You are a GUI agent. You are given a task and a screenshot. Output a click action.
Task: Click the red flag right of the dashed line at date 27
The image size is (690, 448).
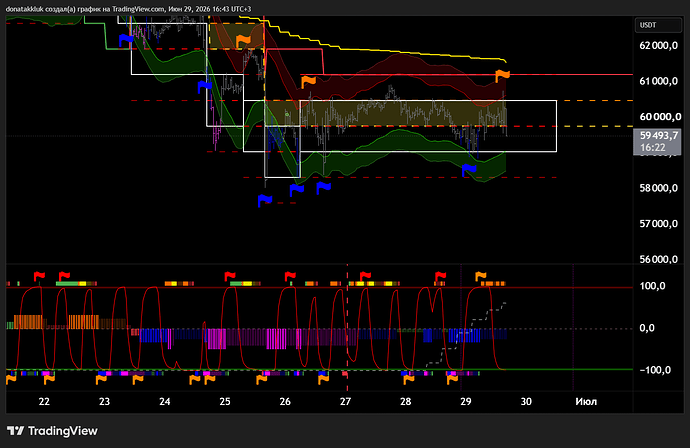pyautogui.click(x=365, y=277)
